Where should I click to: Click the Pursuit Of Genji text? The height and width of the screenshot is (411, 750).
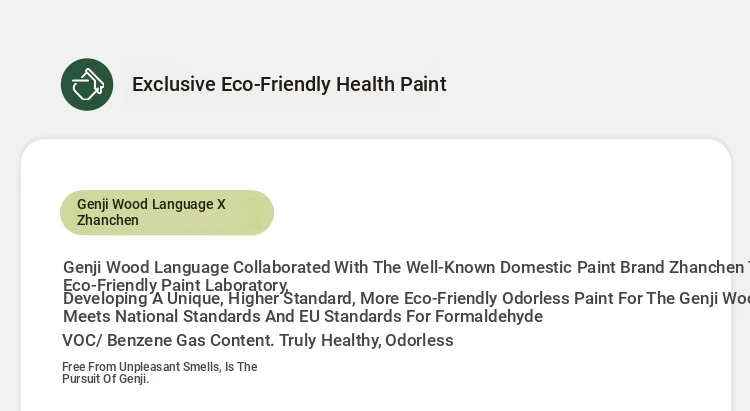(106, 379)
